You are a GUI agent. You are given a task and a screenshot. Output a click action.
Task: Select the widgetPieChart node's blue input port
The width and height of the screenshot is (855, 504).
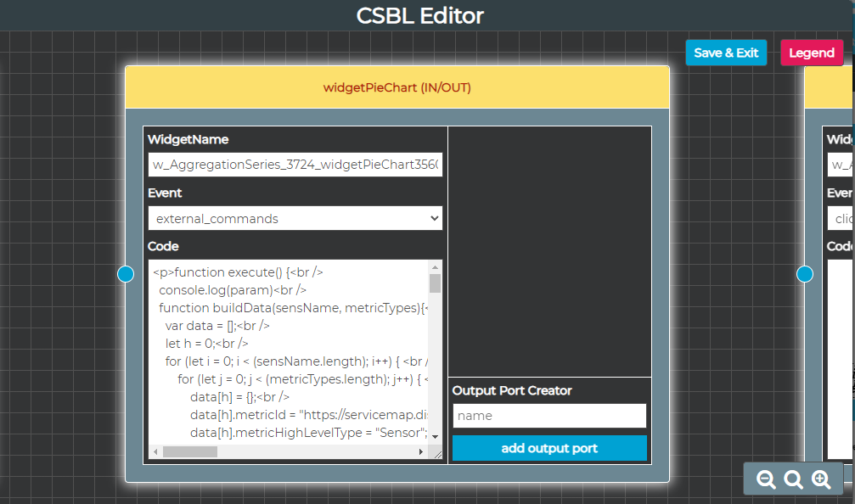coord(126,273)
